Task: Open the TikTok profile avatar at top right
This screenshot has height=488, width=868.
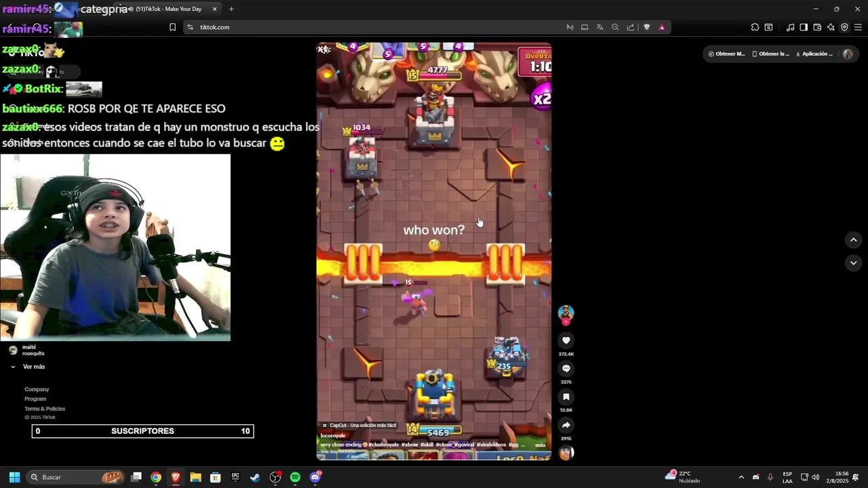Action: (x=847, y=54)
